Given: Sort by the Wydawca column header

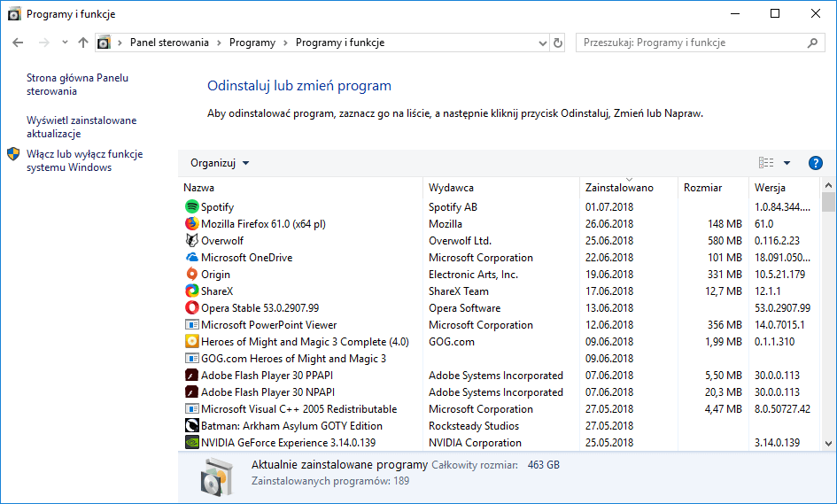Looking at the screenshot, I should pyautogui.click(x=500, y=188).
